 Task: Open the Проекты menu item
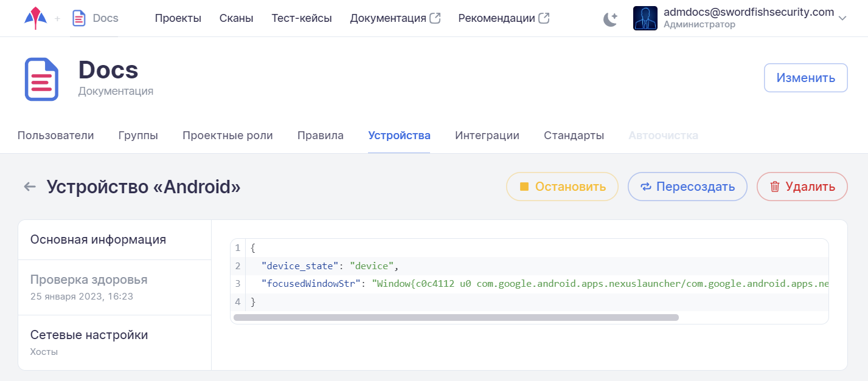[x=178, y=18]
